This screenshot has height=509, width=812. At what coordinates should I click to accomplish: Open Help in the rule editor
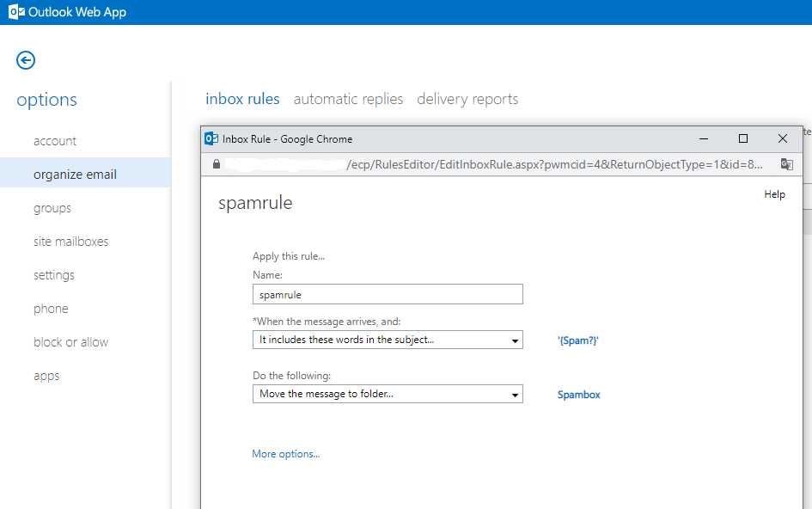tap(775, 194)
